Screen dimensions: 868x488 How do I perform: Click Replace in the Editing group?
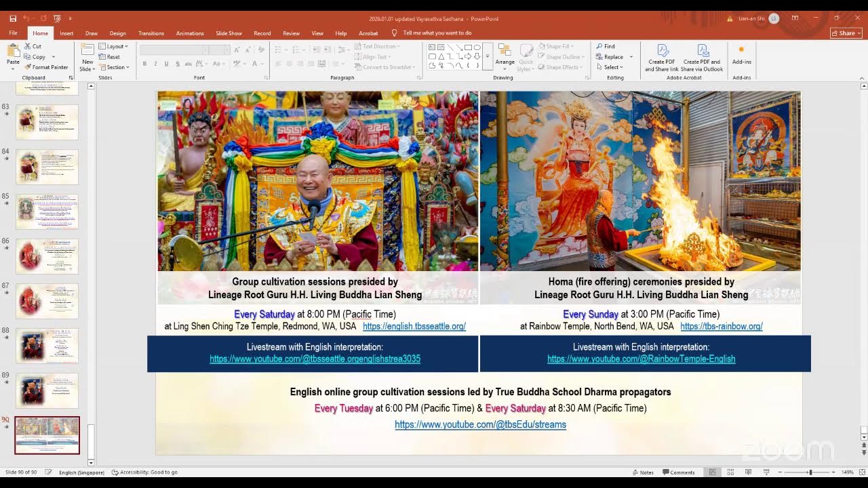(x=610, y=57)
